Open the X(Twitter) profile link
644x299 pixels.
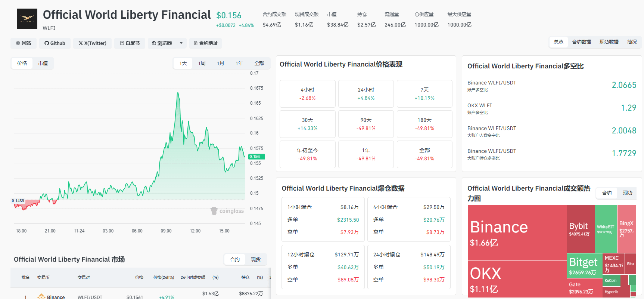click(93, 43)
